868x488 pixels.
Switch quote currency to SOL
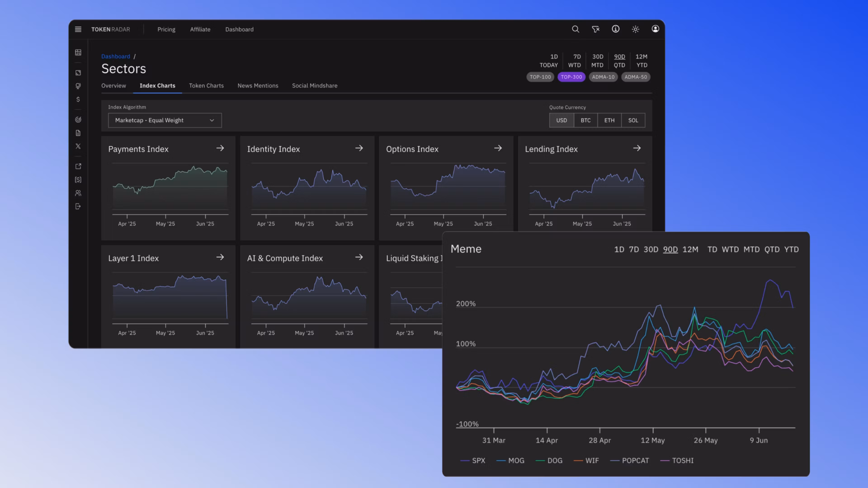pyautogui.click(x=633, y=120)
